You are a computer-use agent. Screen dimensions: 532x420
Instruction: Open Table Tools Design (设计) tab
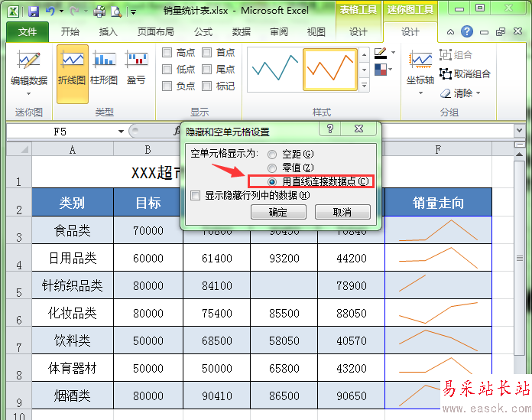358,32
